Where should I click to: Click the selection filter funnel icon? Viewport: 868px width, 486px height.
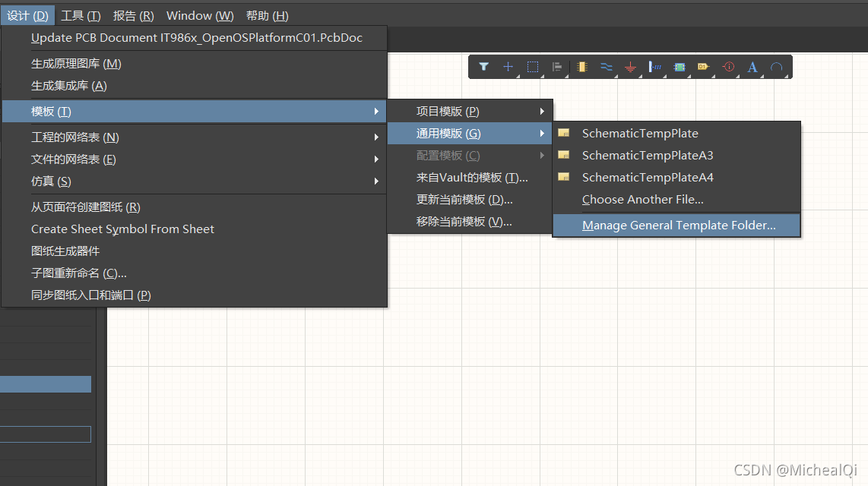pyautogui.click(x=483, y=67)
